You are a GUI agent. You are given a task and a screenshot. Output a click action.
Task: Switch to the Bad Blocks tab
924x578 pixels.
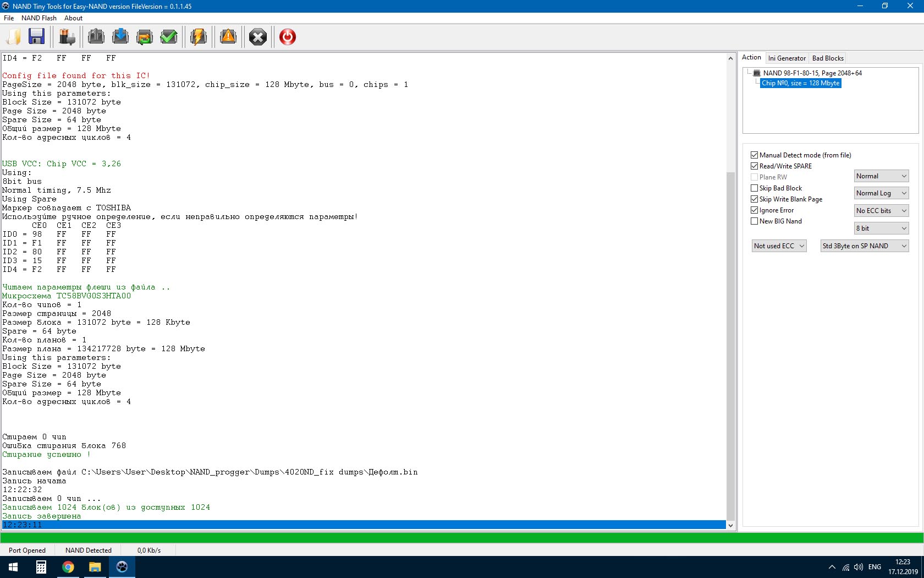(828, 58)
